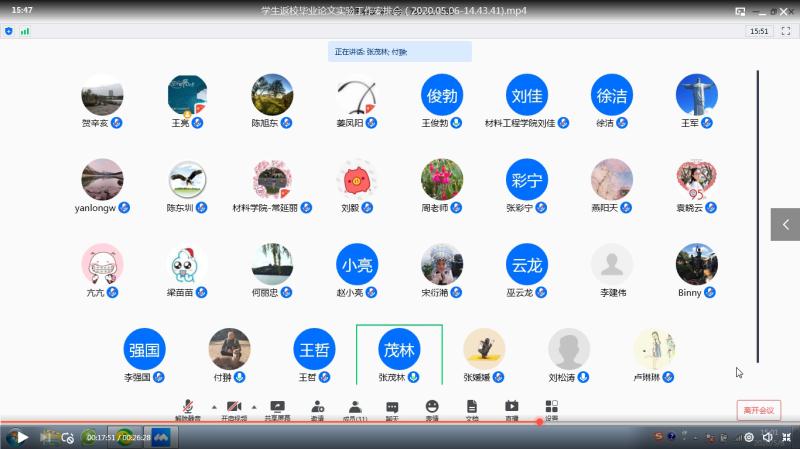Click the live stream icon
The image size is (800, 449).
pyautogui.click(x=512, y=407)
